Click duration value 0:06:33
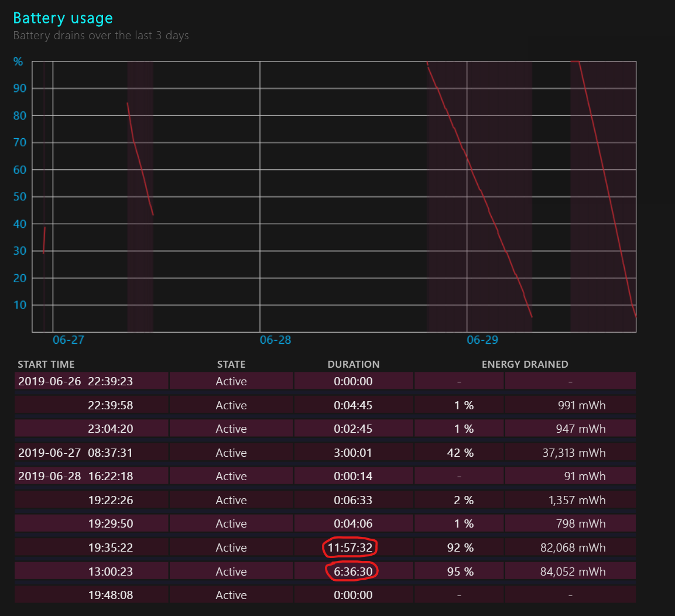 (353, 500)
